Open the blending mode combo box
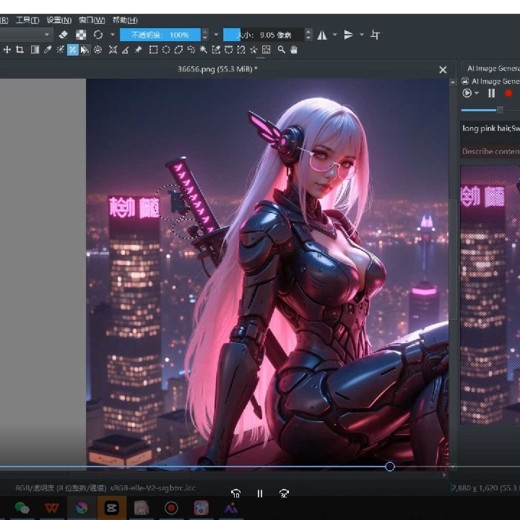Viewport: 520px width, 520px height. (26, 35)
